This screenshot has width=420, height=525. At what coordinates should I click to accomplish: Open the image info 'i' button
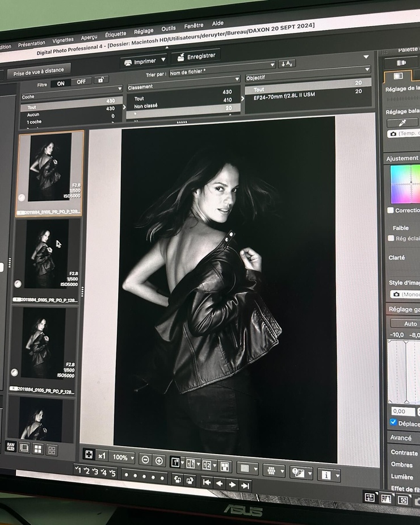pos(326,474)
